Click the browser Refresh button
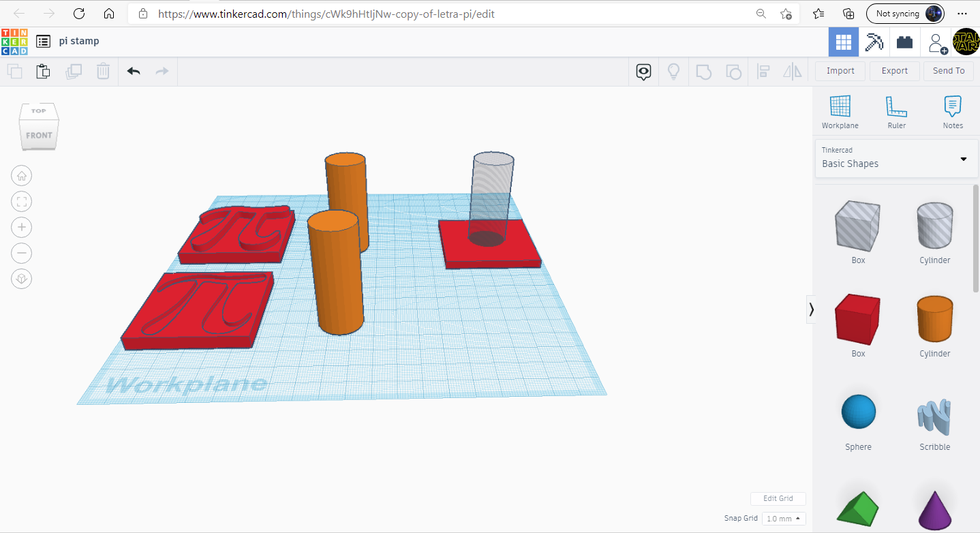 tap(78, 14)
